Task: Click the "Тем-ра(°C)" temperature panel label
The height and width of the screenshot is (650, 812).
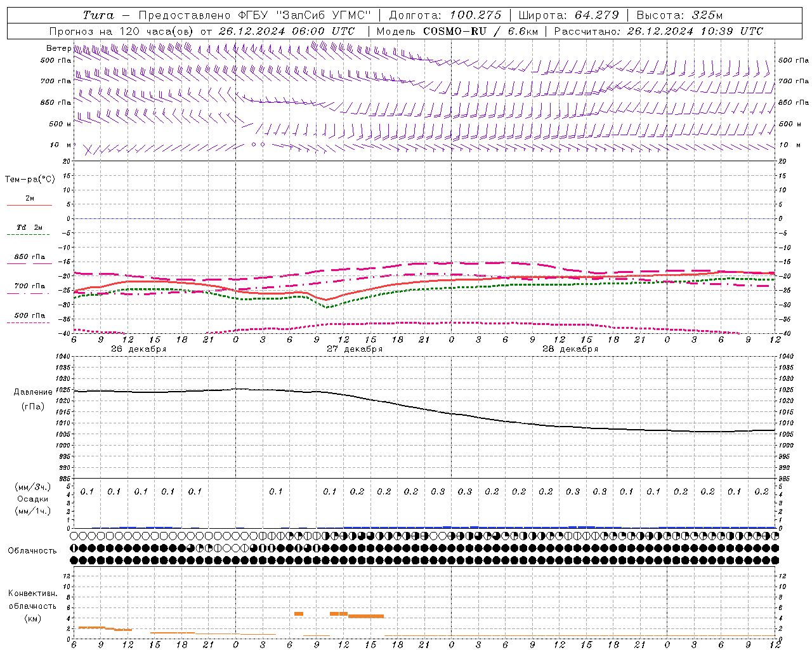Action: tap(30, 180)
